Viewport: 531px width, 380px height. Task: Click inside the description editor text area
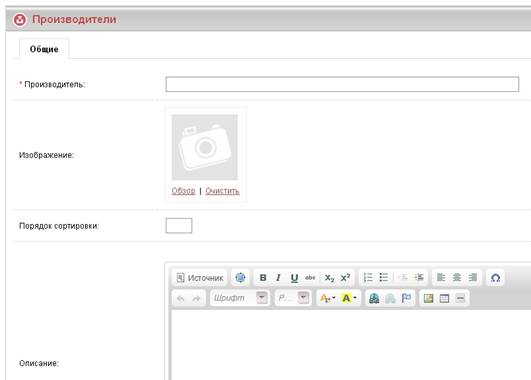(x=351, y=345)
